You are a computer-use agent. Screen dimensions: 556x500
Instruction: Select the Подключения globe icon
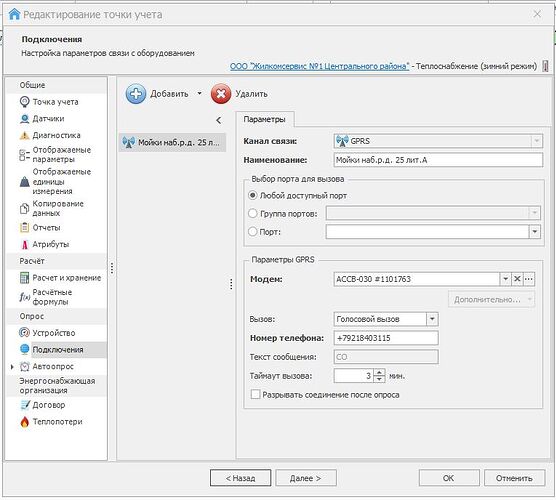[x=24, y=349]
